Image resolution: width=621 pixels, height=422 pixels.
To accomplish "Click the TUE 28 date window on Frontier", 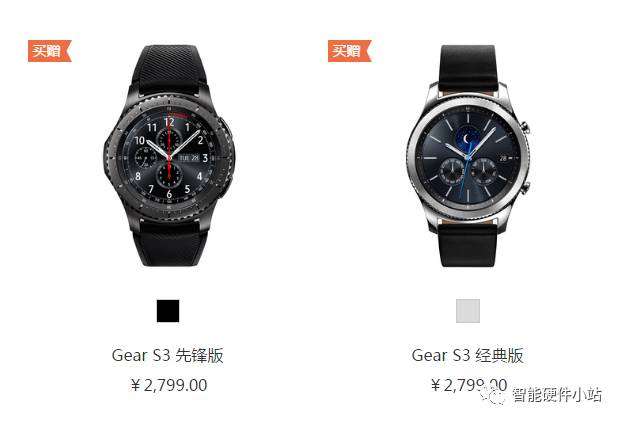I will pyautogui.click(x=189, y=158).
